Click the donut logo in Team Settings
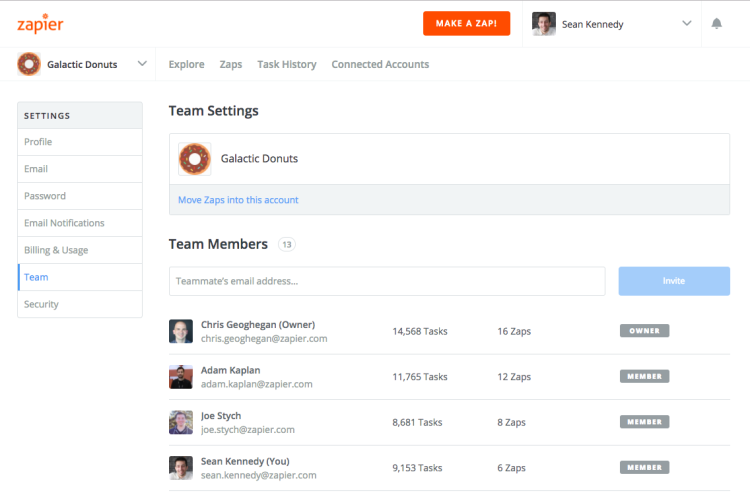The image size is (750, 497). click(194, 159)
